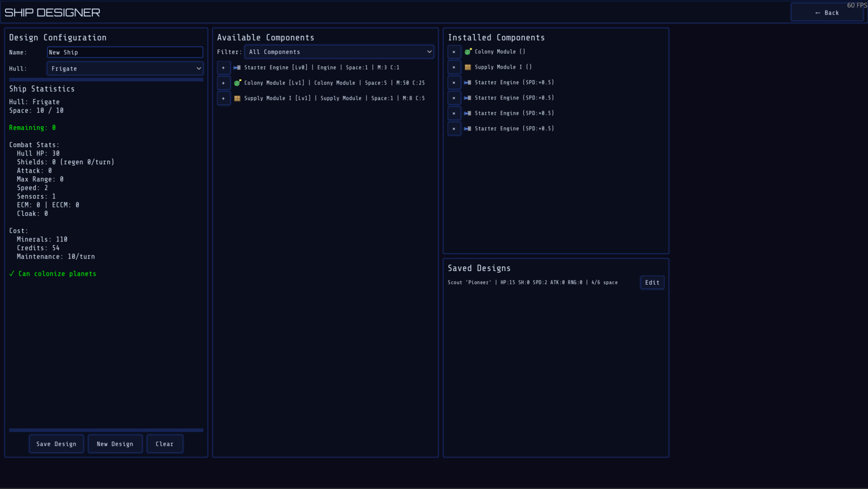Add Starter Engine with its plus icon
The image size is (868, 489).
[x=223, y=67]
